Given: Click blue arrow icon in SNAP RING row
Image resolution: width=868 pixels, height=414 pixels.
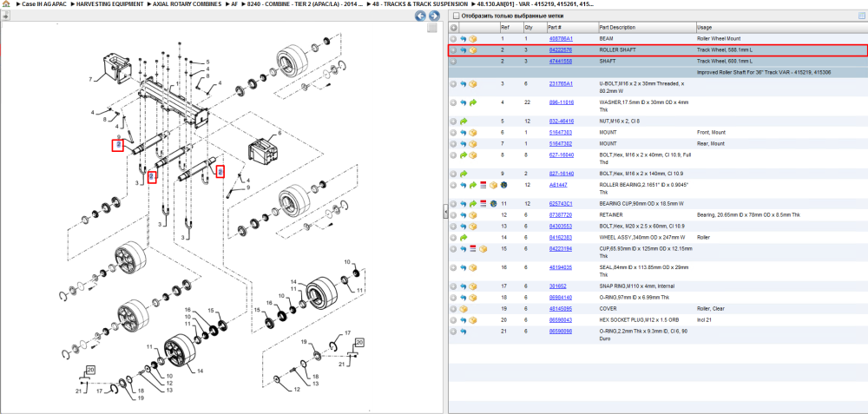Looking at the screenshot, I should coord(464,286).
